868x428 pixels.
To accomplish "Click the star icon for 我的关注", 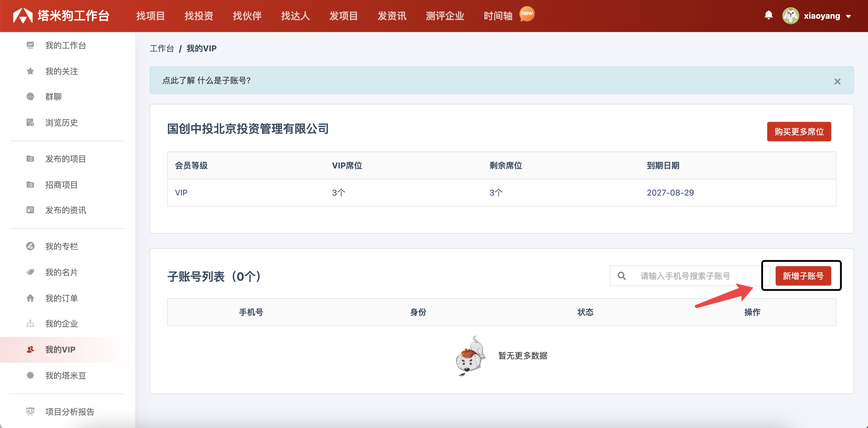I will [x=30, y=71].
